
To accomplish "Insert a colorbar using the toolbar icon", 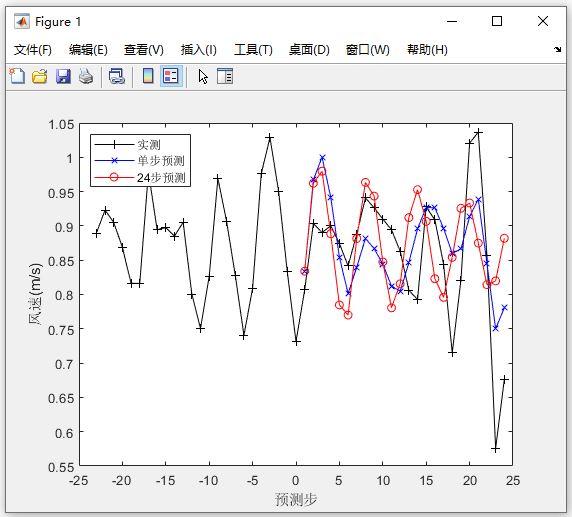I will [x=148, y=76].
